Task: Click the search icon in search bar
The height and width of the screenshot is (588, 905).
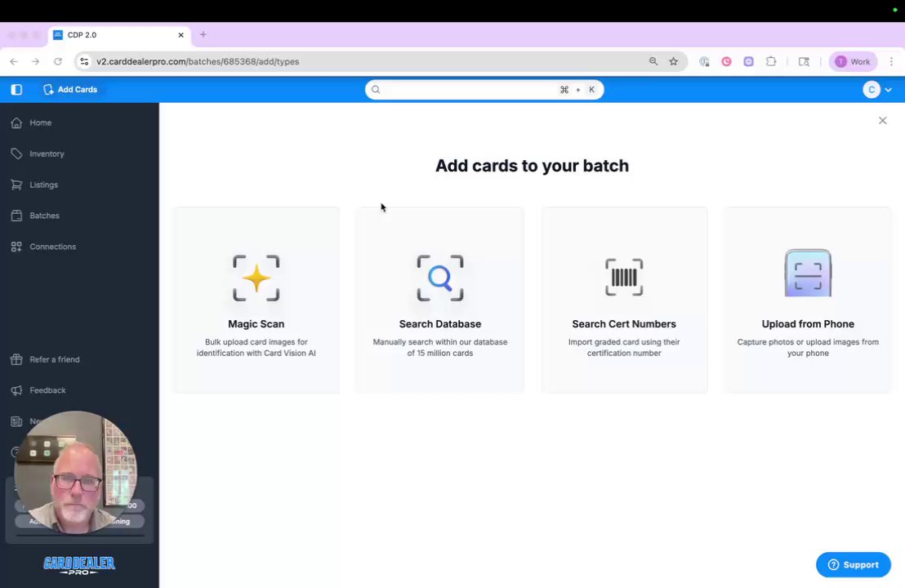Action: (376, 90)
